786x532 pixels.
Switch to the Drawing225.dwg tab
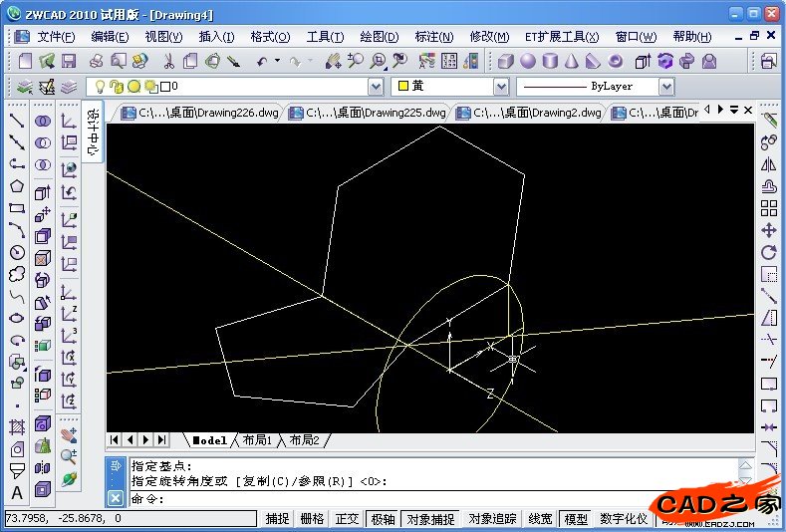click(x=368, y=113)
